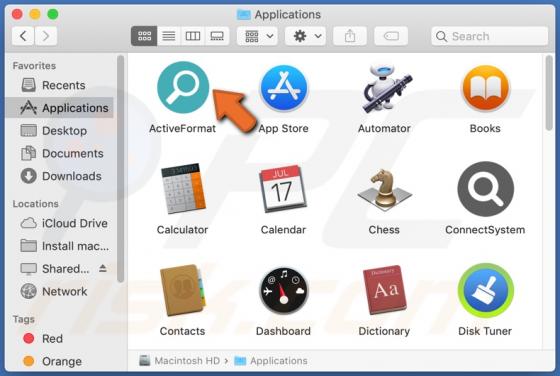This screenshot has width=560, height=376.
Task: Click the Automator name label
Action: (384, 129)
